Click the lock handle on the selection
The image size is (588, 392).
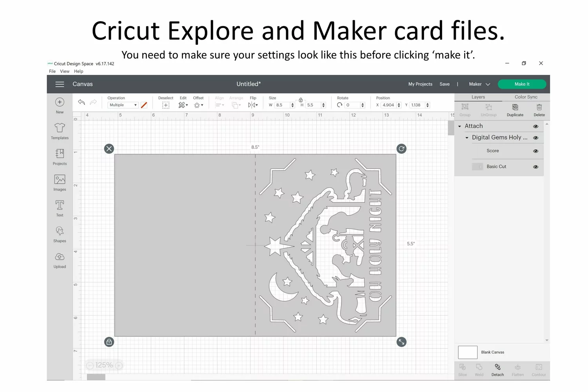[109, 342]
